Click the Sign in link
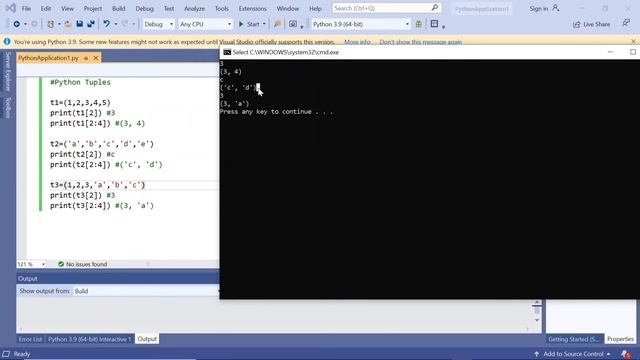 (539, 9)
